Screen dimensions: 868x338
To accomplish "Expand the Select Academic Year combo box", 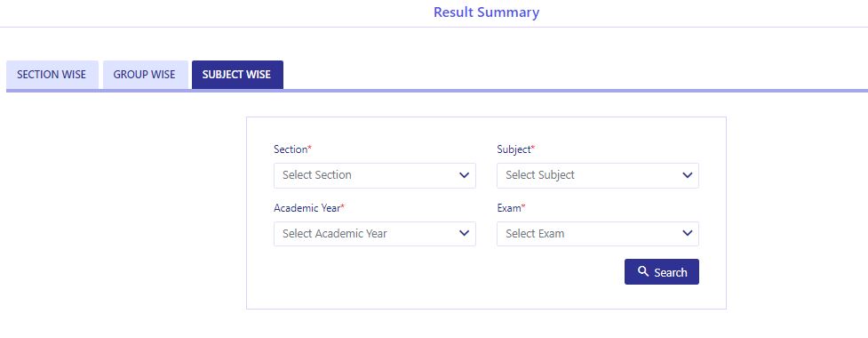I will (375, 234).
